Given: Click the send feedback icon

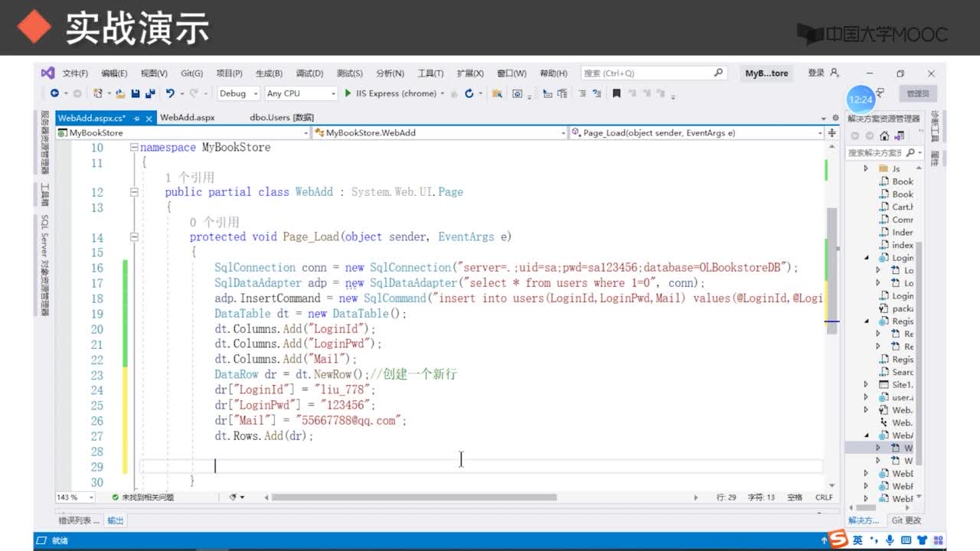Looking at the screenshot, I should [880, 93].
